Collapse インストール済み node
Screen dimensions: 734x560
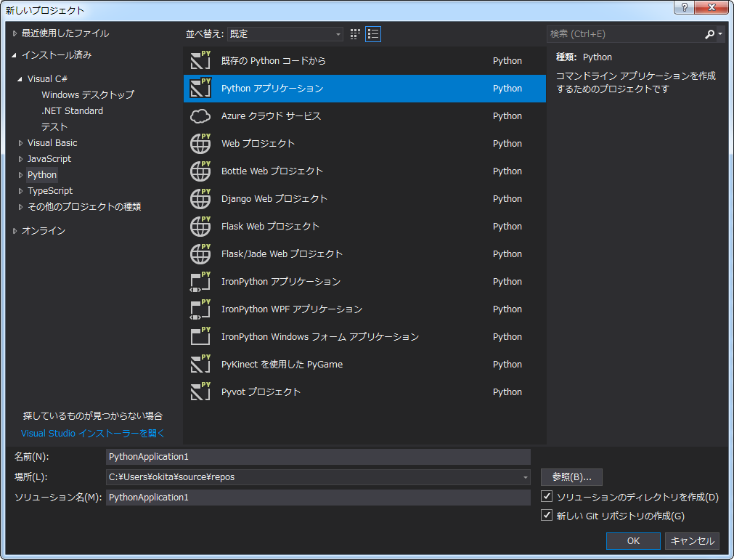14,55
